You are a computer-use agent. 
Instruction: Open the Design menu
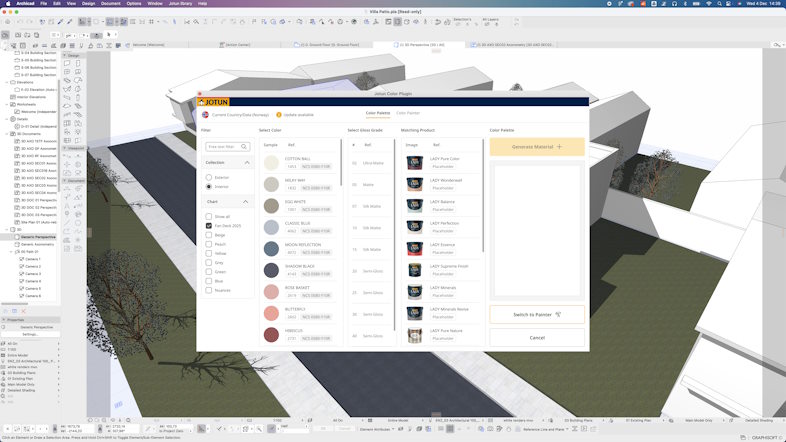point(88,4)
